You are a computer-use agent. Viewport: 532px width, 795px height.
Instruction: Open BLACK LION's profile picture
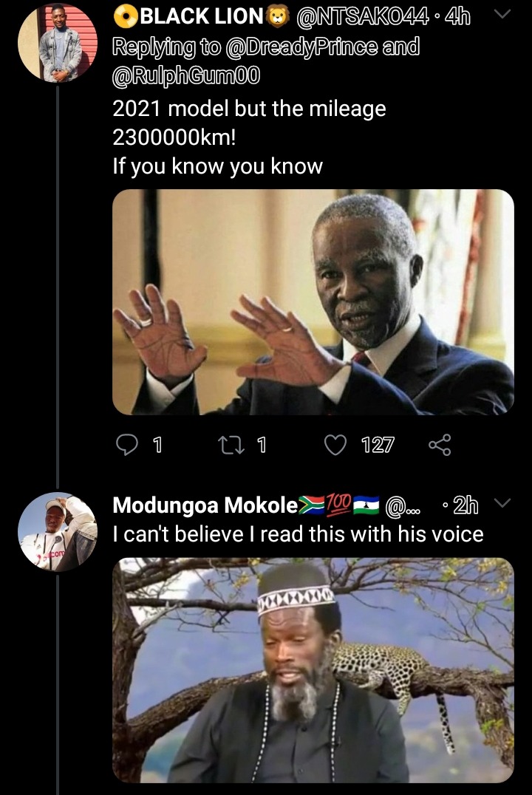pyautogui.click(x=58, y=43)
